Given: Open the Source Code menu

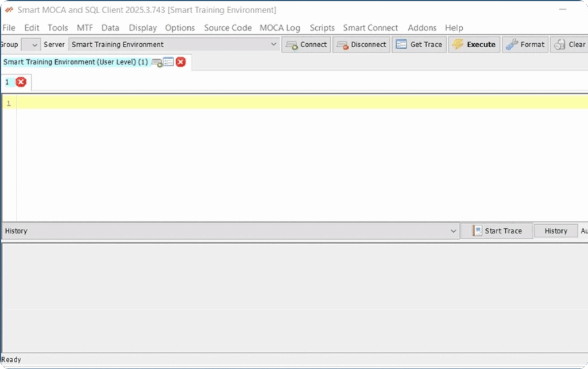Looking at the screenshot, I should [227, 28].
